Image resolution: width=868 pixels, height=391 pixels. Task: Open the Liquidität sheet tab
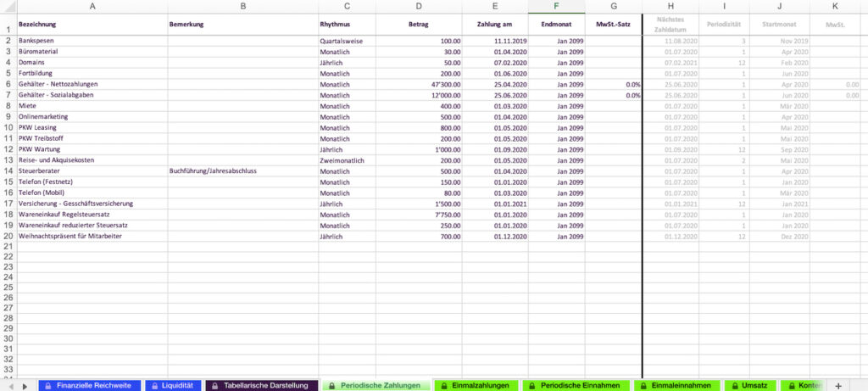(x=173, y=385)
